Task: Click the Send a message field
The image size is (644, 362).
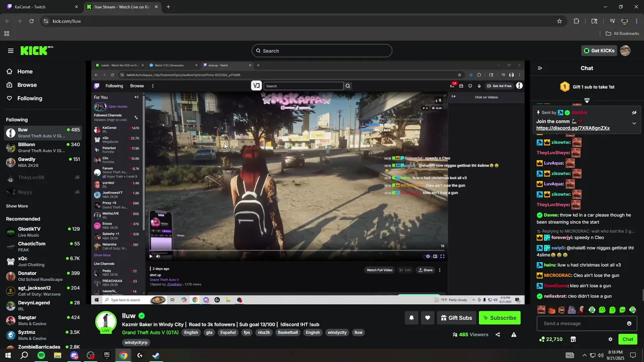Action: point(583,324)
